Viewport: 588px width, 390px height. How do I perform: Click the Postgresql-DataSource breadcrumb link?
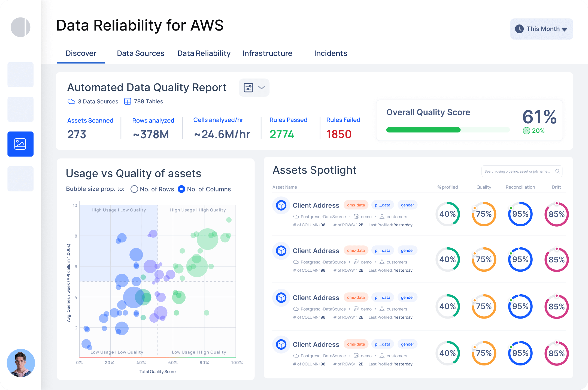point(323,216)
